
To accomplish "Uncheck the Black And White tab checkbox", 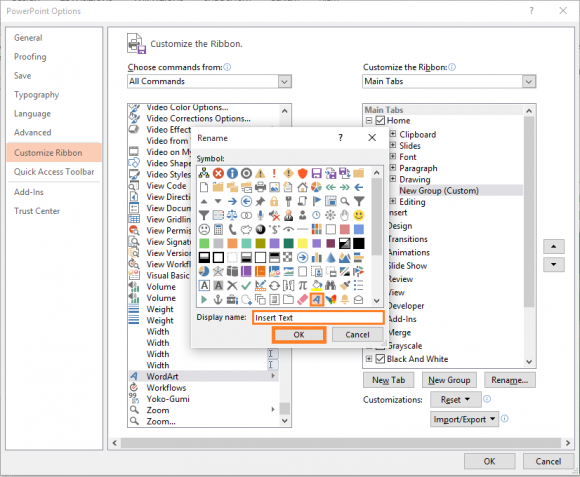I will 380,359.
